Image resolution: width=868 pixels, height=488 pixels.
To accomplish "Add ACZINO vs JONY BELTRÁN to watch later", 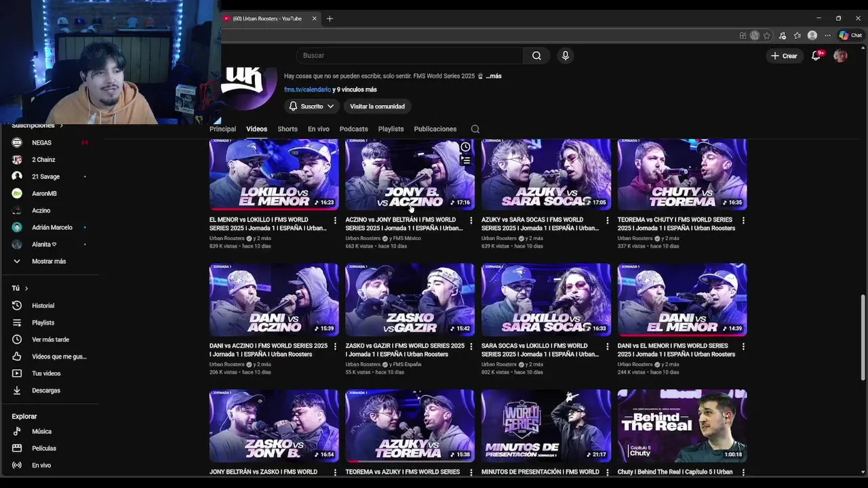I will (x=465, y=147).
